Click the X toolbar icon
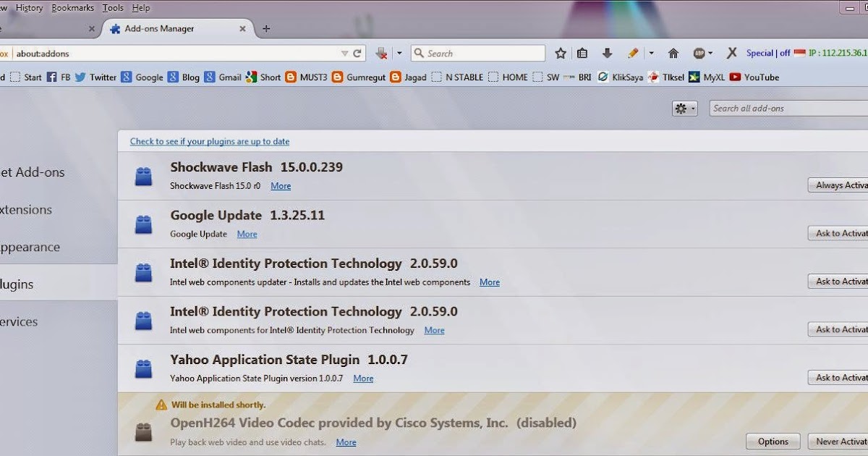This screenshot has width=868, height=456. coord(732,53)
